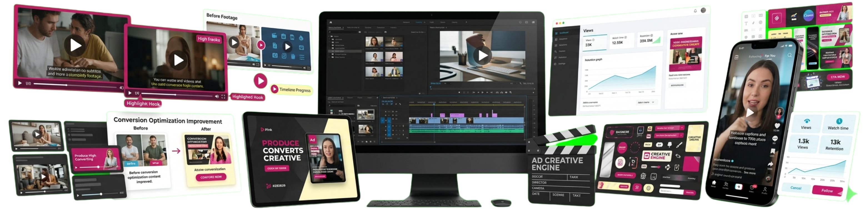Click the edit note icon in the UI kit panel
Viewport: 868px width, 217px height.
point(677,168)
